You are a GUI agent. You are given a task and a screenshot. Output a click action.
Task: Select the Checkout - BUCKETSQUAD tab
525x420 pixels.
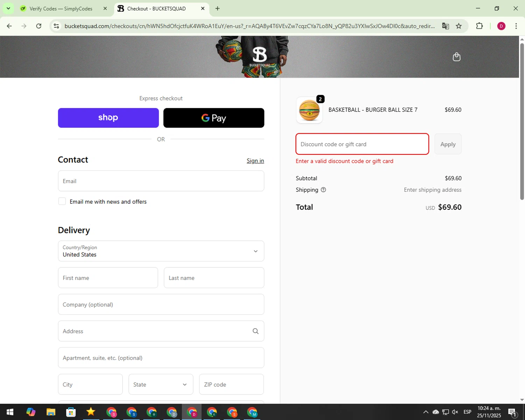[161, 8]
